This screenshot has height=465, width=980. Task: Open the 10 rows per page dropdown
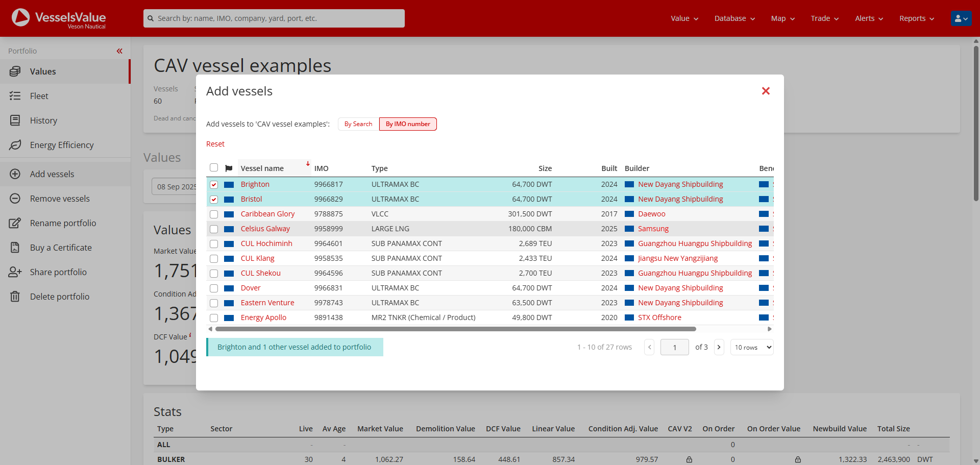coord(752,347)
